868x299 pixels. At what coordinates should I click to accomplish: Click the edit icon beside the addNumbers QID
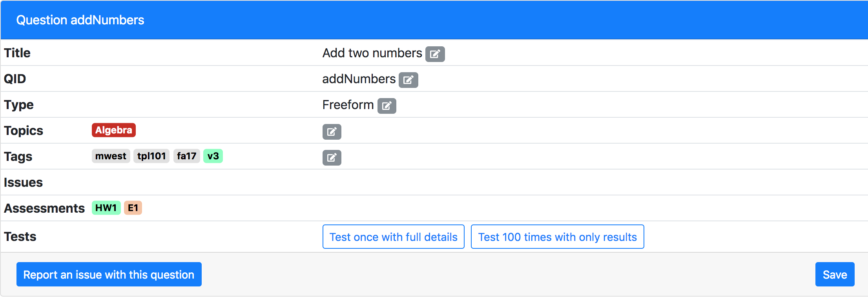408,80
